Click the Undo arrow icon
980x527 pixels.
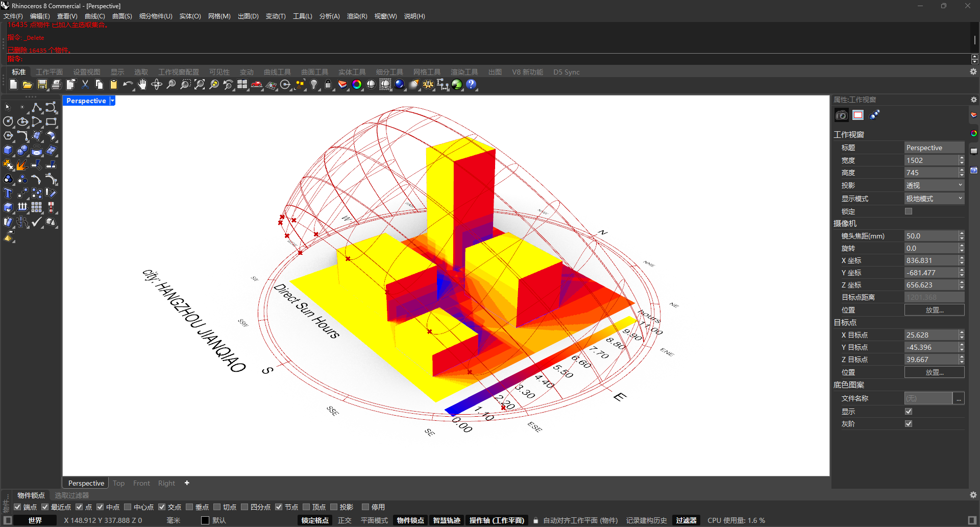coord(128,85)
